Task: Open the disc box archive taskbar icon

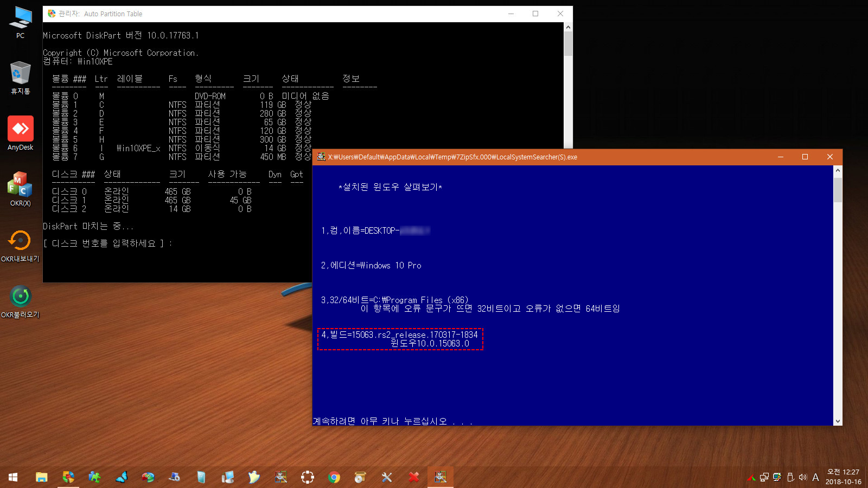Action: click(360, 477)
